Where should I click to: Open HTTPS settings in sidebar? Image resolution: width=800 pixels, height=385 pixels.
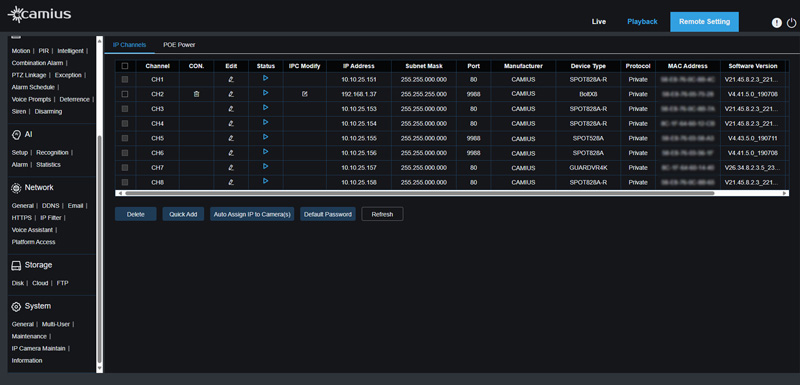pyautogui.click(x=21, y=218)
